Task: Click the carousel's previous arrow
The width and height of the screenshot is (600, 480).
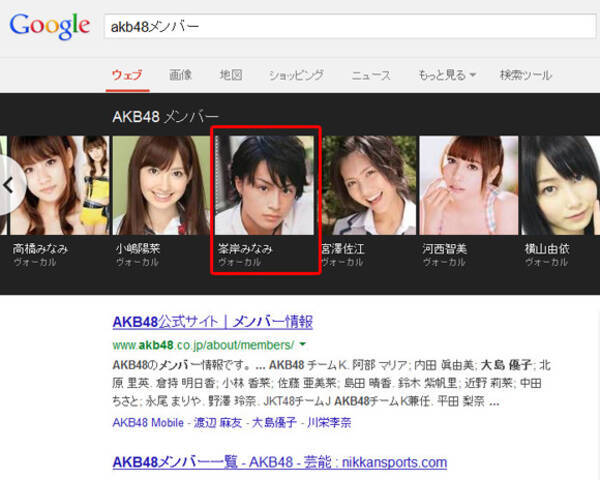Action: [10, 185]
